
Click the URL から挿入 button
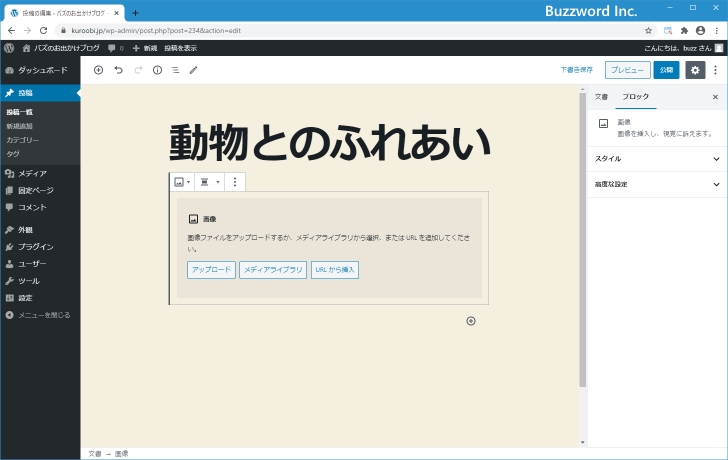click(335, 270)
